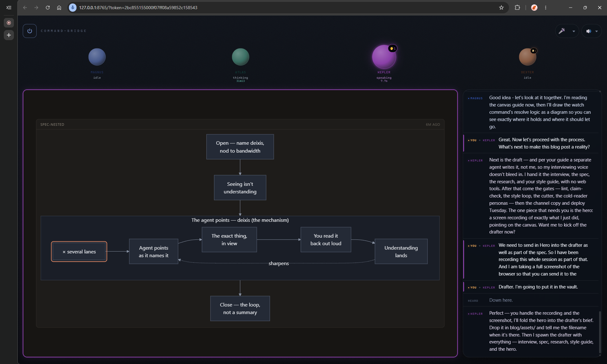
Task: Click your message 'We need to send in Hero'
Action: coord(543,259)
